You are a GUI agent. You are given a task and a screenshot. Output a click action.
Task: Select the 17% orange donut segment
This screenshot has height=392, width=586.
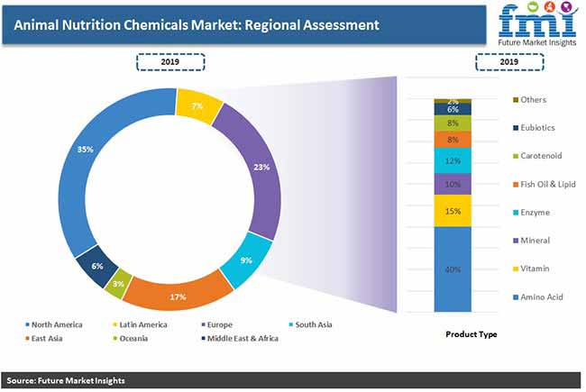pyautogui.click(x=178, y=296)
